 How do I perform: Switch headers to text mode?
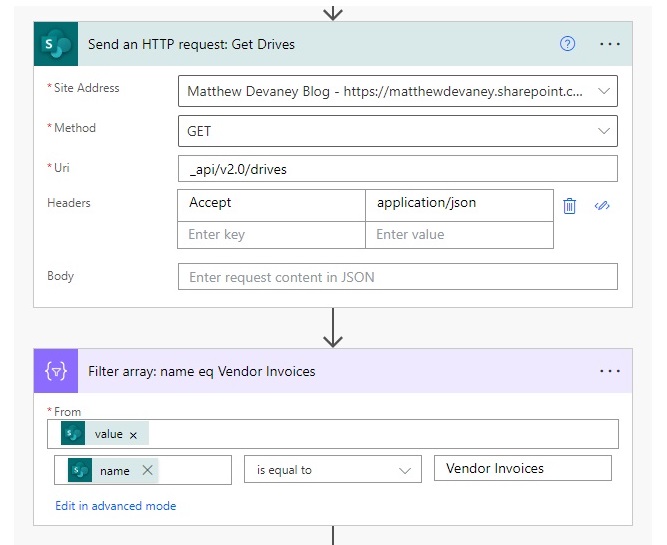(x=602, y=205)
